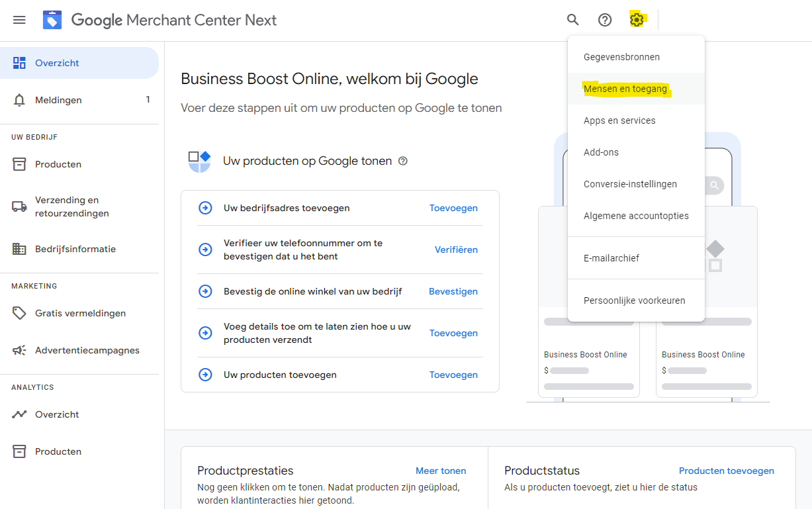Viewport: 812px width, 509px height.
Task: Click the help icon next to 'Uw producten op Google tonen'
Action: pos(403,161)
